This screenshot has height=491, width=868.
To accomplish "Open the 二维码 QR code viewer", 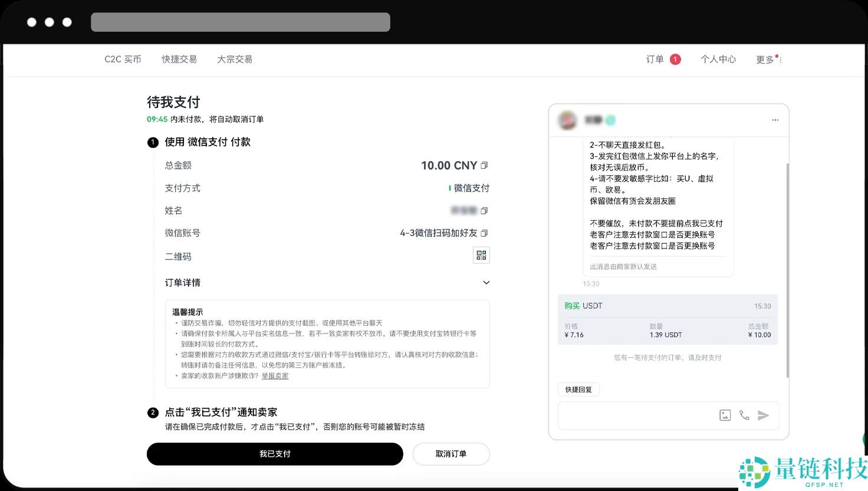I will point(481,255).
